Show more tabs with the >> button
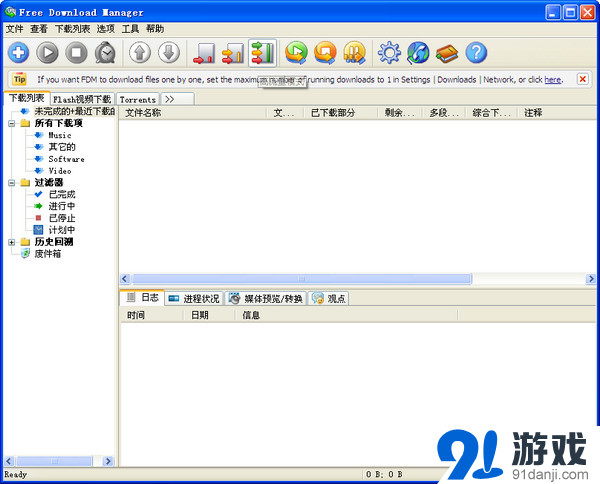 pos(177,99)
